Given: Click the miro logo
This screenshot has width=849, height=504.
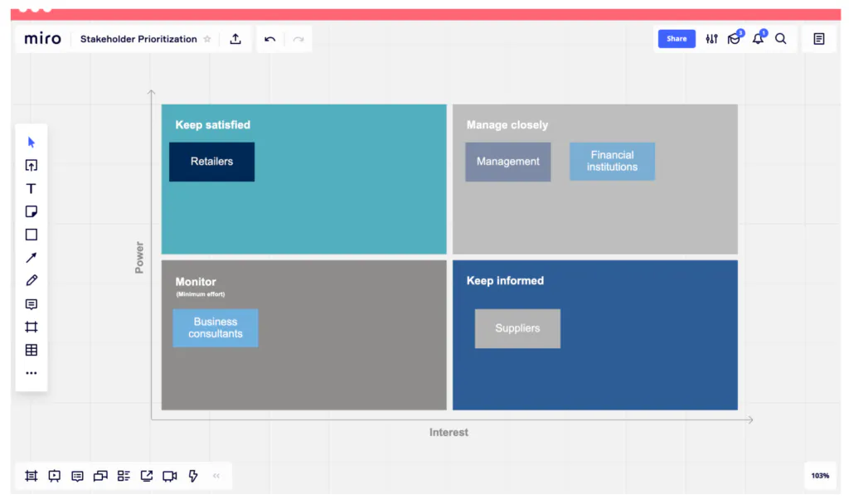Looking at the screenshot, I should 42,39.
